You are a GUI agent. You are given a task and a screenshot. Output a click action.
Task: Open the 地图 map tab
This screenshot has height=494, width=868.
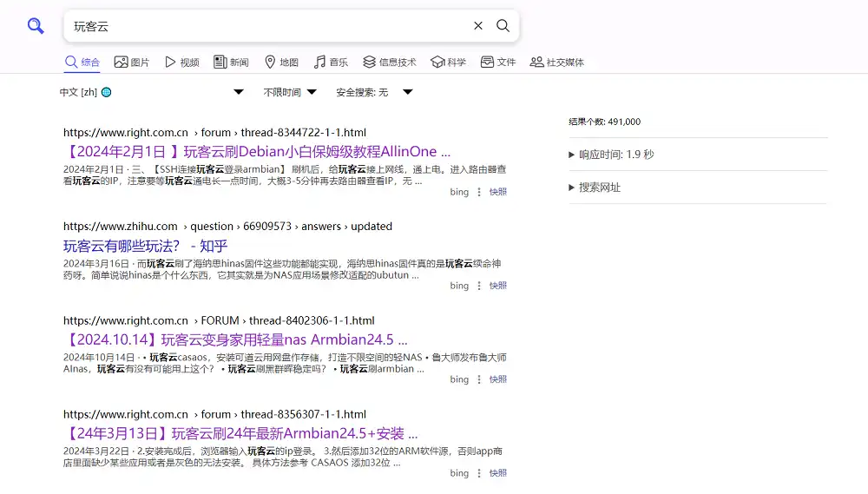coord(281,62)
